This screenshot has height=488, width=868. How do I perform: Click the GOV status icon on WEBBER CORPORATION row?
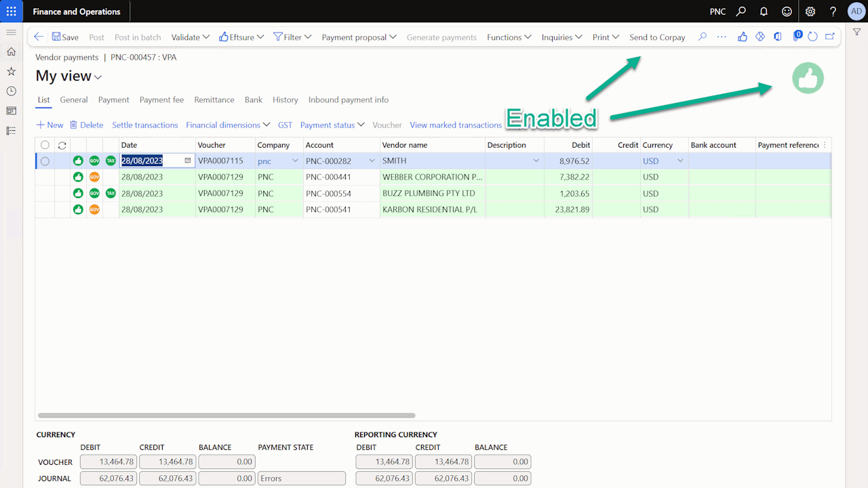95,177
